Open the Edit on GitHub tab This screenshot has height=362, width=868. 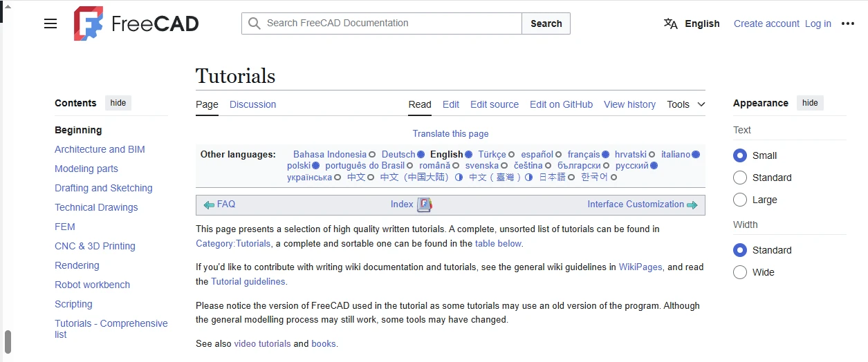pos(561,104)
